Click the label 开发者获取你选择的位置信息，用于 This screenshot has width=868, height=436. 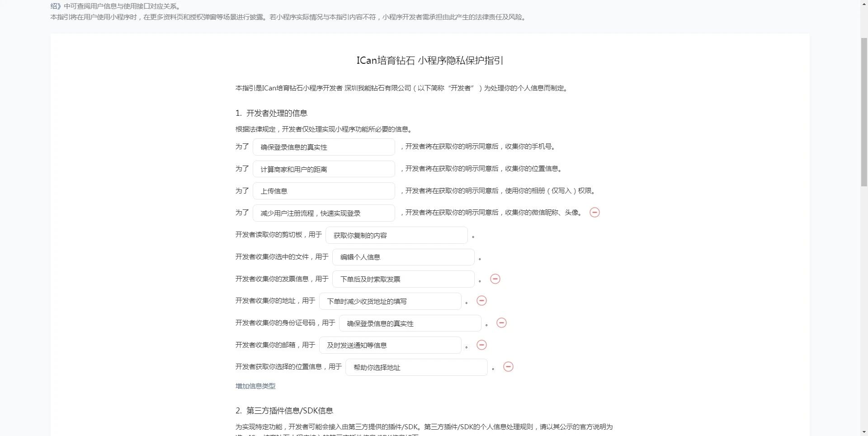288,367
